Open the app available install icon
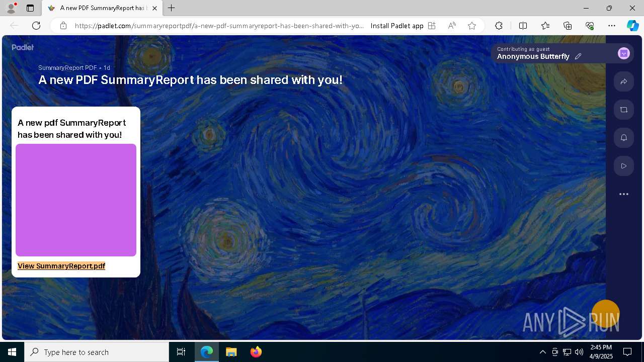 pyautogui.click(x=432, y=26)
